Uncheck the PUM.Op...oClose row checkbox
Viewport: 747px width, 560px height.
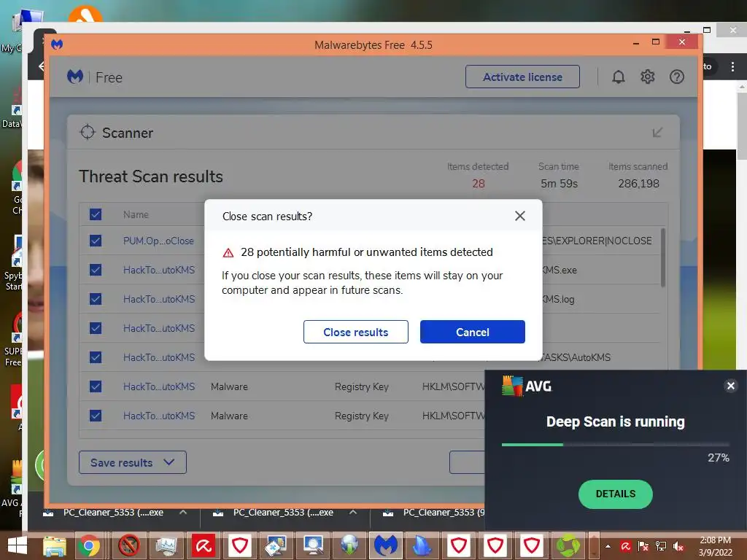pyautogui.click(x=96, y=241)
